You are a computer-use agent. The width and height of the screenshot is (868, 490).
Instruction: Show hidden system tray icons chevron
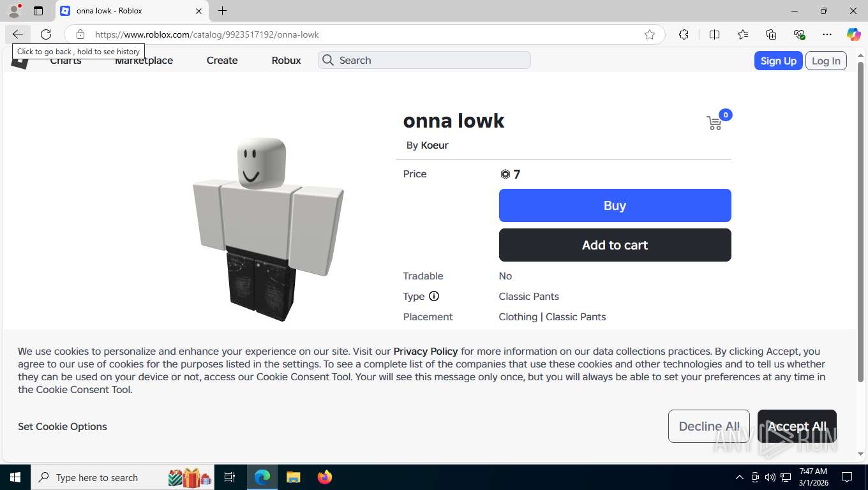point(740,477)
